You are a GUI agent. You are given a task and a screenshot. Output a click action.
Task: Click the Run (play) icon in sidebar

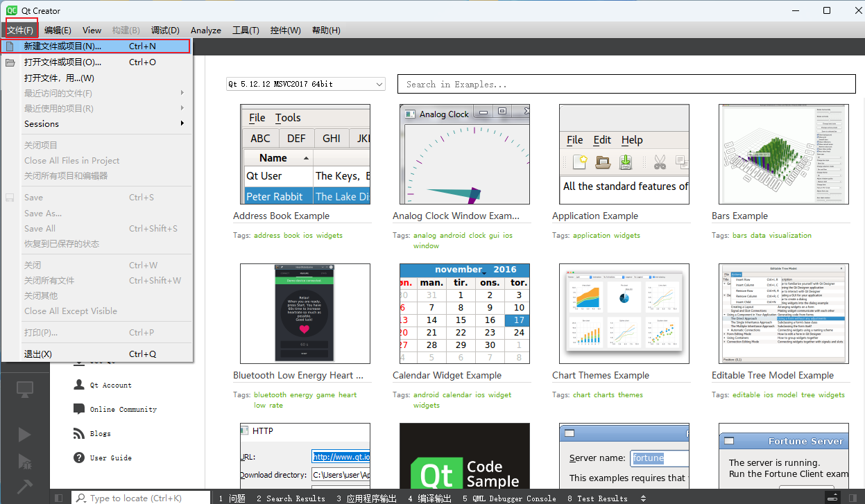24,435
